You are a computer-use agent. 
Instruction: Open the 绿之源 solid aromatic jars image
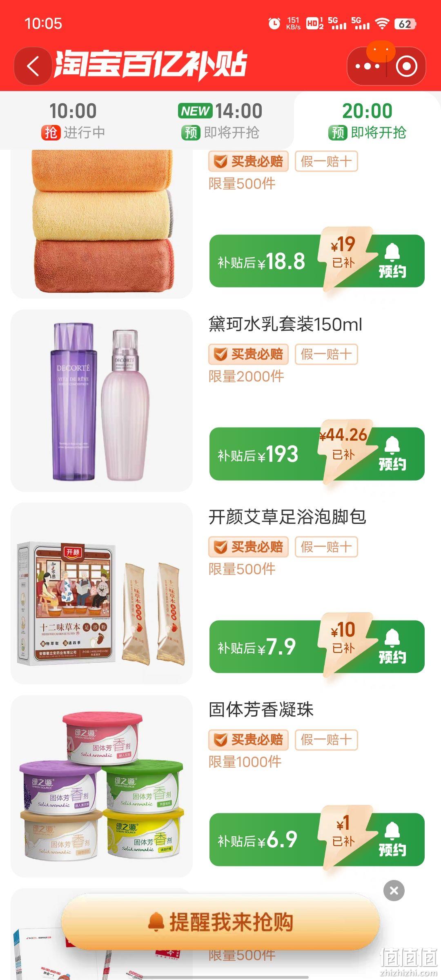101,786
